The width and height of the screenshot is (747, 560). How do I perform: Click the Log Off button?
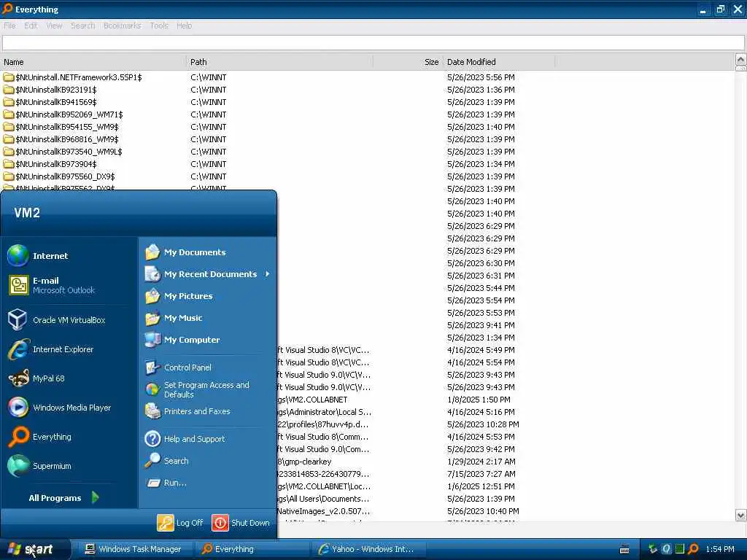[180, 523]
